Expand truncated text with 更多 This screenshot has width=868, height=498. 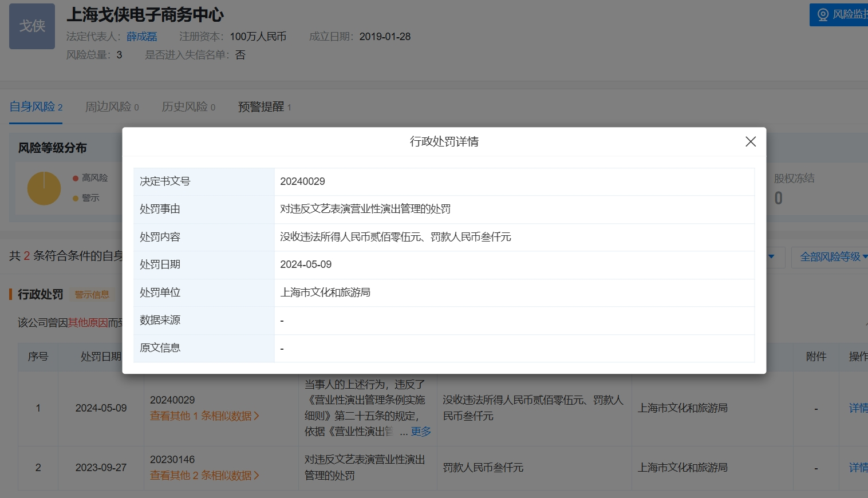(x=421, y=432)
